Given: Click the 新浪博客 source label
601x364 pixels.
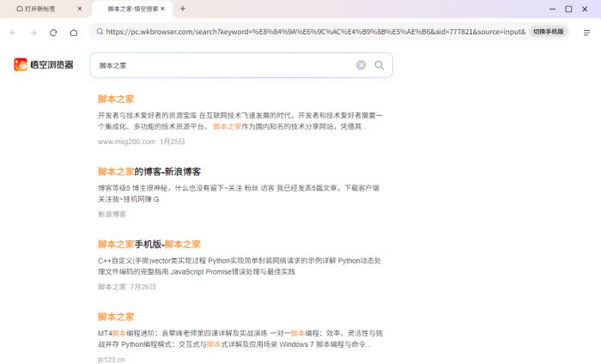Looking at the screenshot, I should 112,214.
